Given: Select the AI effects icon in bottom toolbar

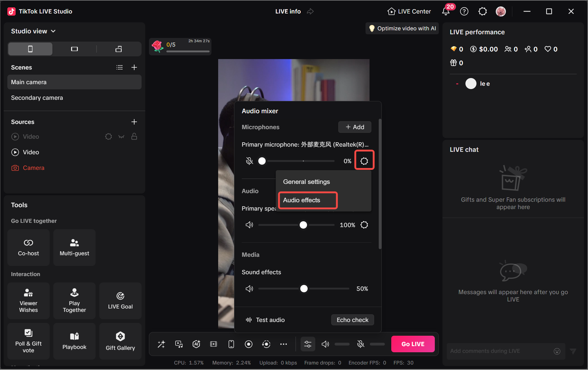Looking at the screenshot, I should pyautogui.click(x=196, y=344).
